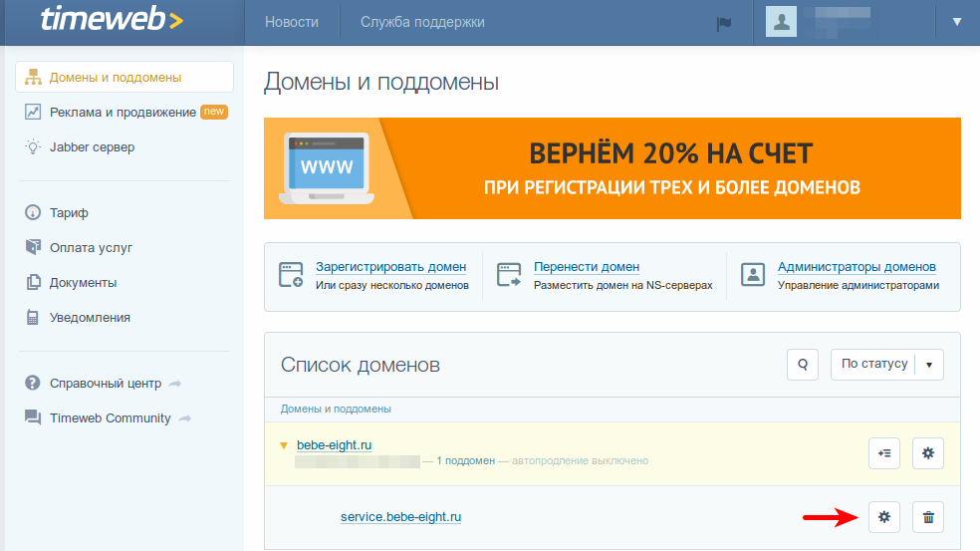Screen dimensions: 980x551
Task: Click the flag icon in top bar
Action: (724, 23)
